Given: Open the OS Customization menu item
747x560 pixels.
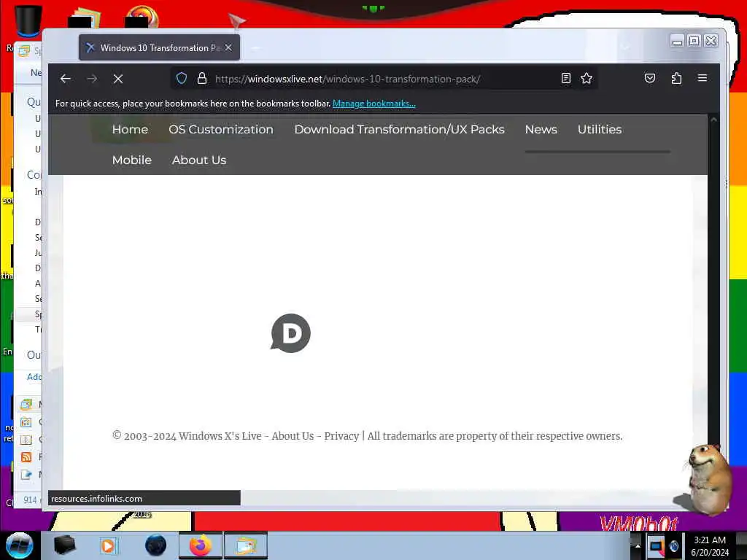Looking at the screenshot, I should tap(221, 130).
